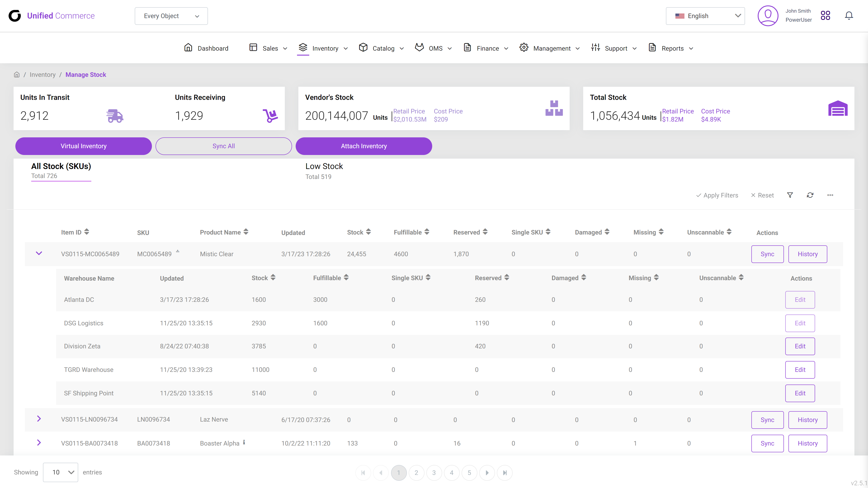Screen dimensions: 868x488
Task: Click the Units Receiving cart icon
Action: [270, 115]
